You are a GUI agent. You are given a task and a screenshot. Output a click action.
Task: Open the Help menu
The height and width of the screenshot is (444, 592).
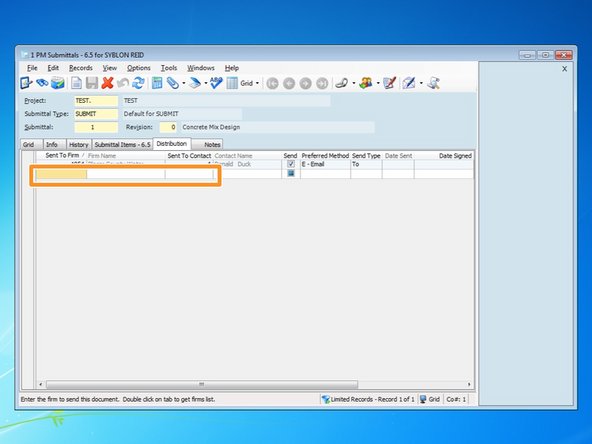[x=232, y=68]
